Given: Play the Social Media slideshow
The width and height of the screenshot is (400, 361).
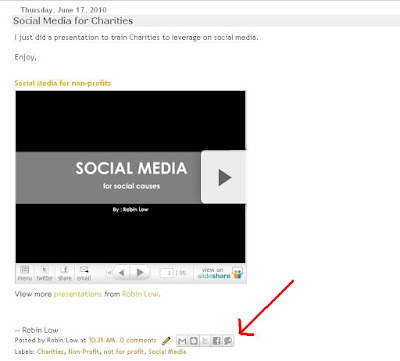Looking at the screenshot, I should pos(224,177).
